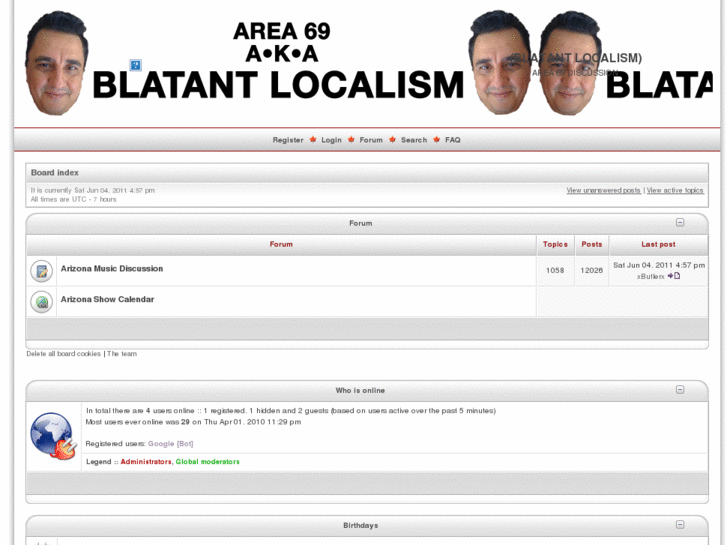Go to Forum in navigation bar

(x=371, y=140)
